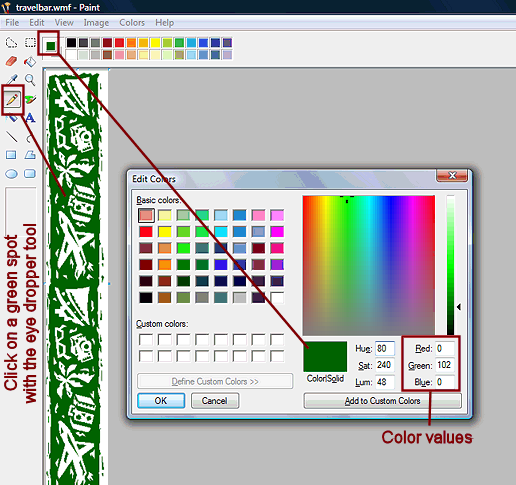Image resolution: width=516 pixels, height=485 pixels.
Task: Select the Rectangle shape tool
Action: click(x=11, y=155)
